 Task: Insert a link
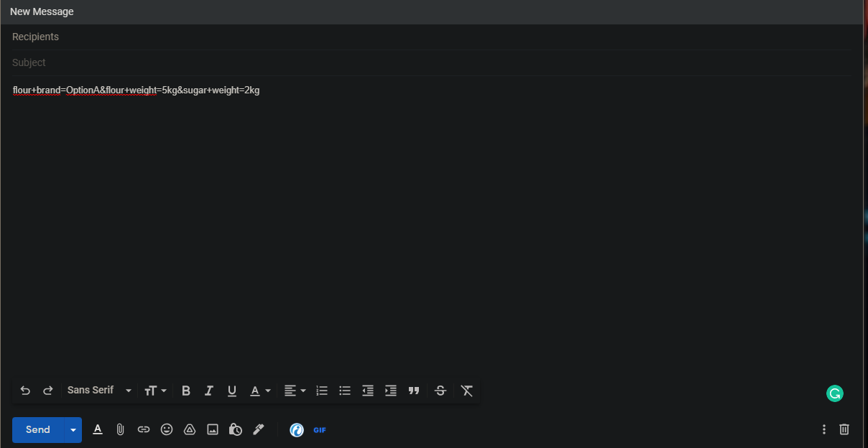pos(144,429)
